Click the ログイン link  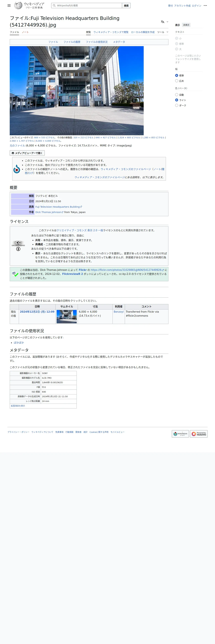coord(196,6)
